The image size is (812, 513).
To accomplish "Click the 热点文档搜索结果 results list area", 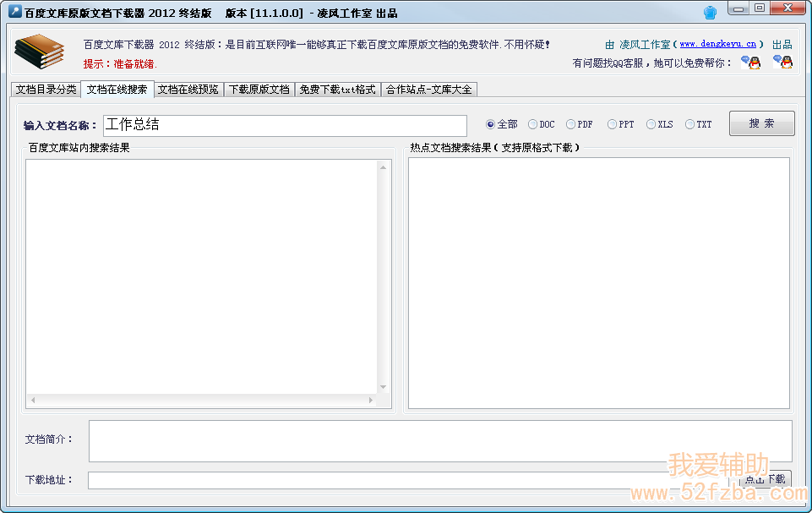I will tap(598, 283).
